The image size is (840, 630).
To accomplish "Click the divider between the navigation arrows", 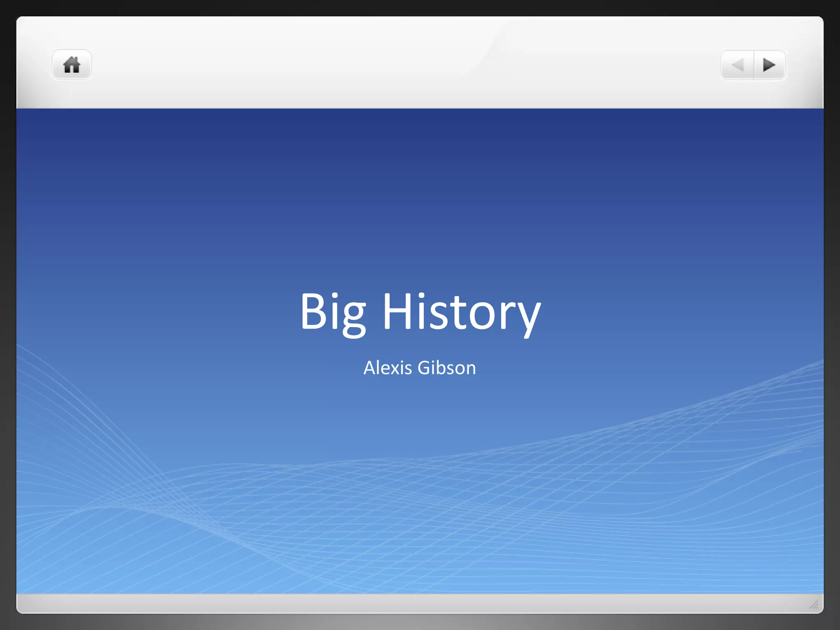I will click(x=754, y=65).
